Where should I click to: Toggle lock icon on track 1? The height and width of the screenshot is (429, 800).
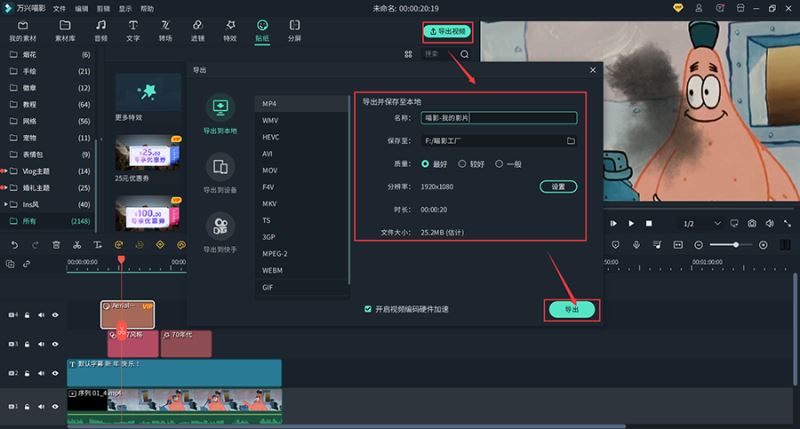[x=27, y=407]
